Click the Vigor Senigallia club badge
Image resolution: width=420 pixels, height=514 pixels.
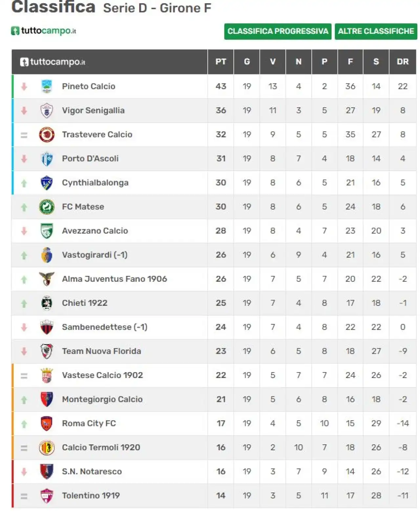[47, 110]
